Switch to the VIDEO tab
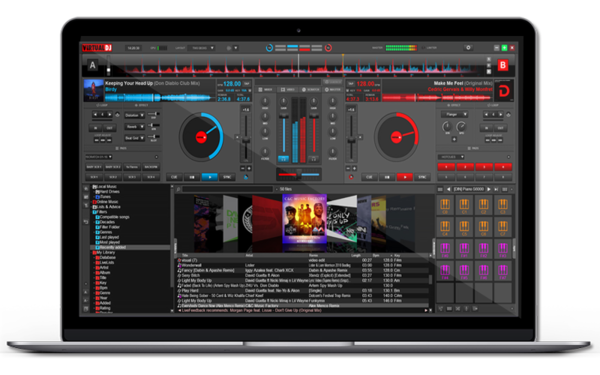 tap(287, 90)
